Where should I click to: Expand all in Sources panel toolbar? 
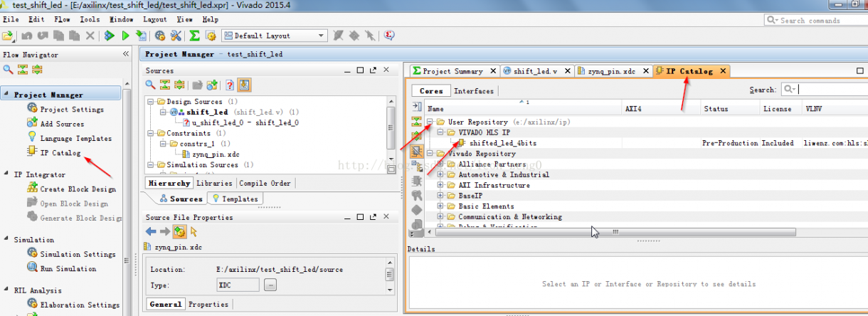(179, 85)
